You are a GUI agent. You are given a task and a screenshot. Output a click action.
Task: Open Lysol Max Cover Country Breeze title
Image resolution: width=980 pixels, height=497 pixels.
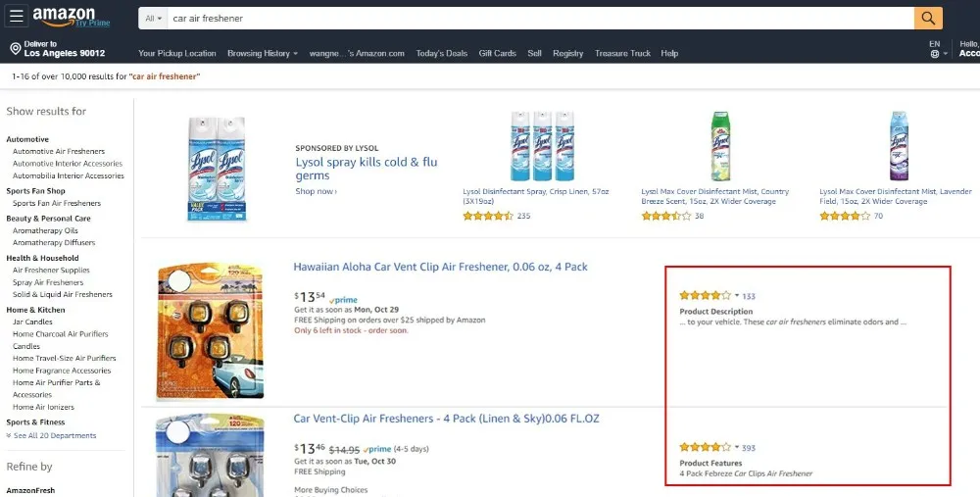(x=715, y=196)
